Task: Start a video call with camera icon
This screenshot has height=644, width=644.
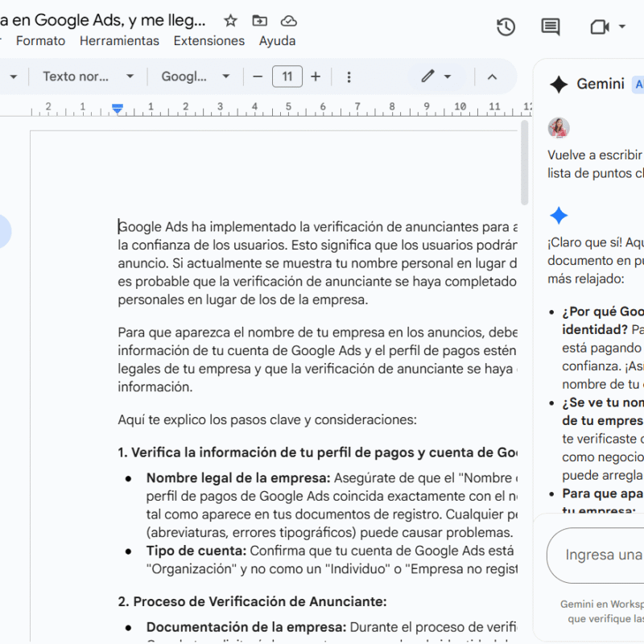Action: tap(598, 27)
